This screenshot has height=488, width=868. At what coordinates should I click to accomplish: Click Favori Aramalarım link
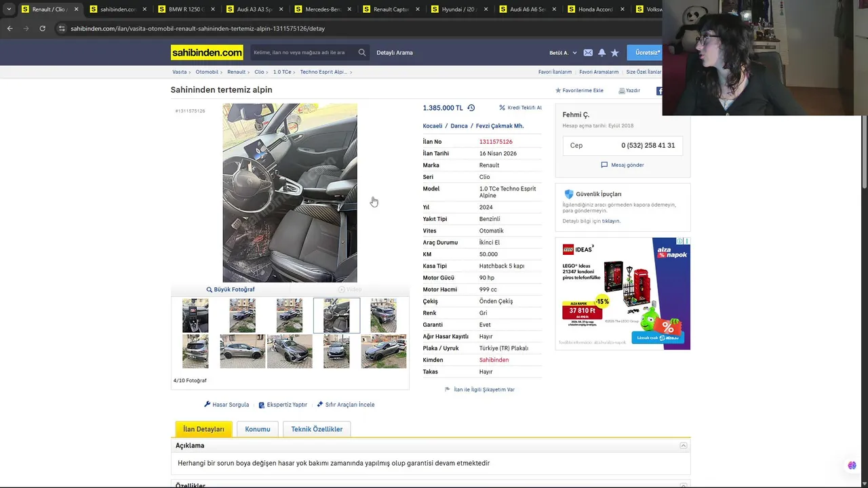tap(599, 72)
